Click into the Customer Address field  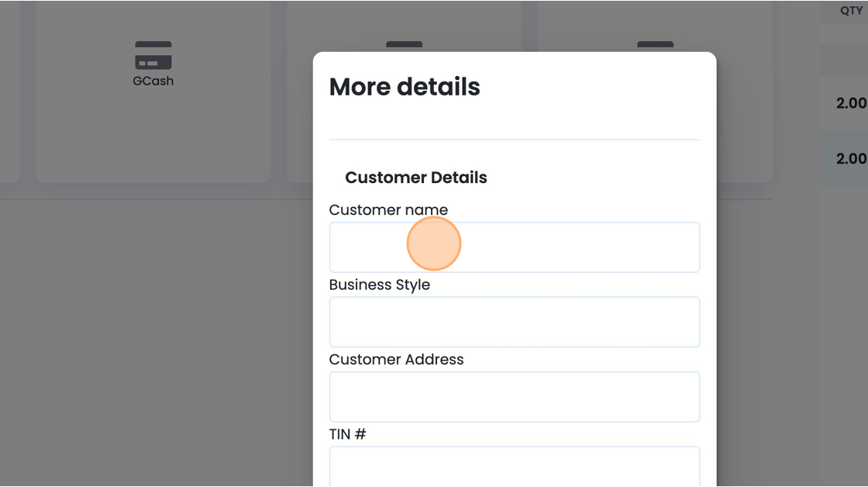point(515,397)
